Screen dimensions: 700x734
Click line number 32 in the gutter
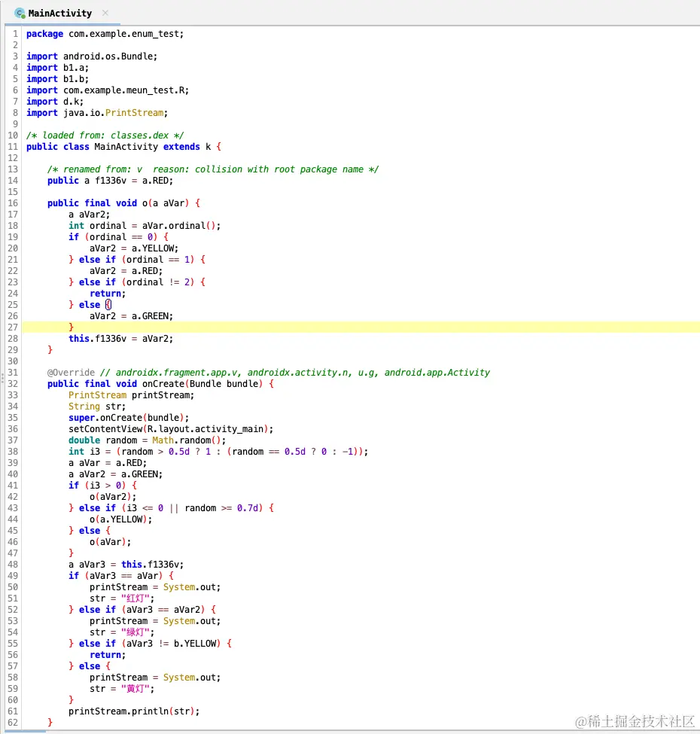13,384
